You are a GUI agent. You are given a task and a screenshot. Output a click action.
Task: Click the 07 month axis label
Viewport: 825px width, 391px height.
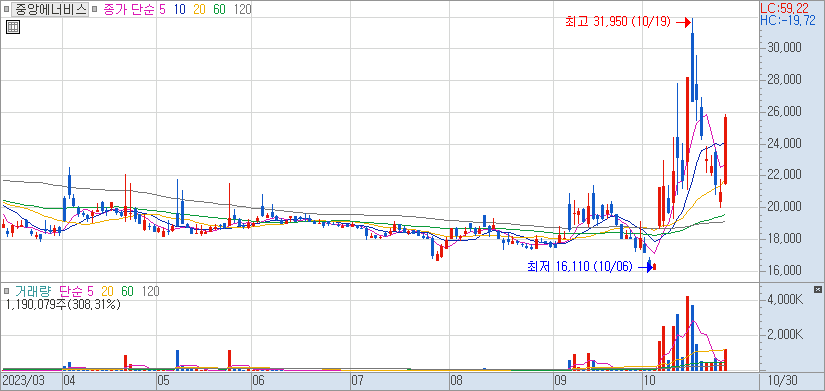[357, 379]
